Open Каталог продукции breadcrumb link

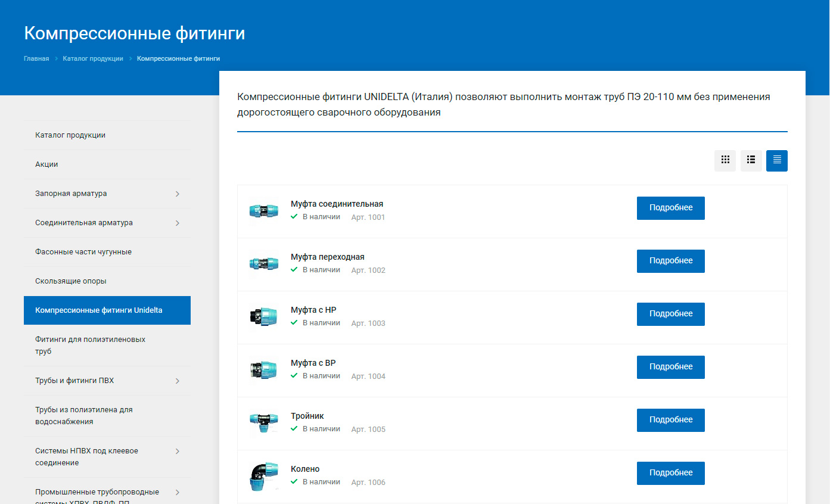point(93,59)
